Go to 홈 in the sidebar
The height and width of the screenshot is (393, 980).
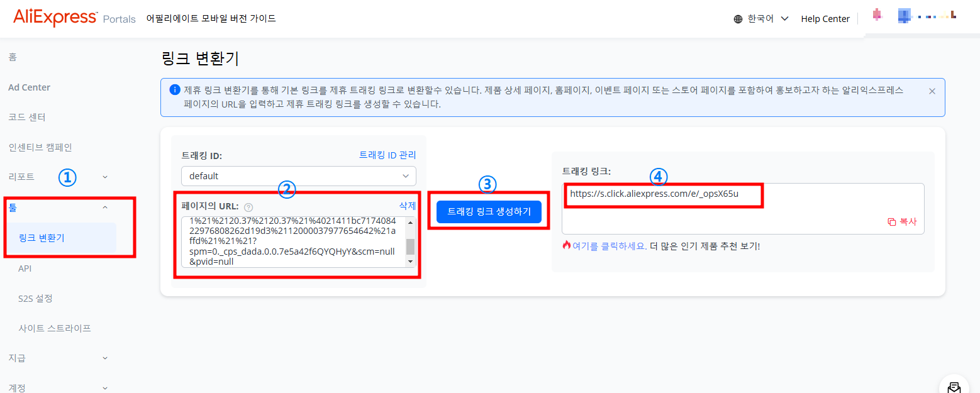(13, 57)
